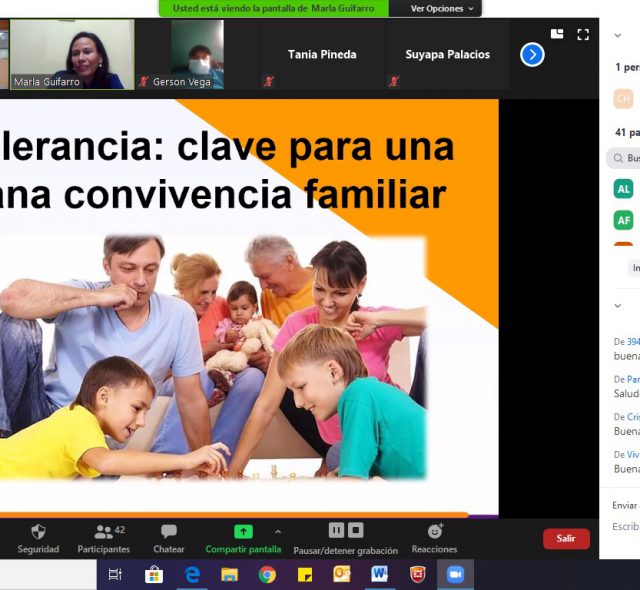Screen dimensions: 640x590
Task: Open Google Chrome from the taskbar
Action: 267,574
